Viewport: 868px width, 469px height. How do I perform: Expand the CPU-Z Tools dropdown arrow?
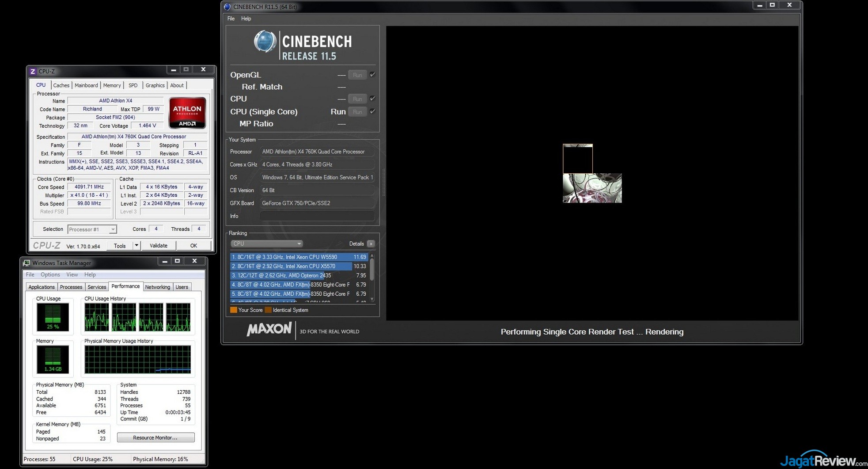click(x=136, y=246)
